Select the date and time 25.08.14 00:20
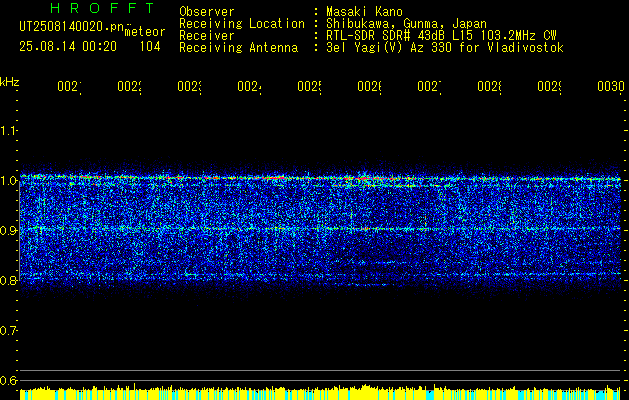Screen dimensions: 629x400 point(68,47)
